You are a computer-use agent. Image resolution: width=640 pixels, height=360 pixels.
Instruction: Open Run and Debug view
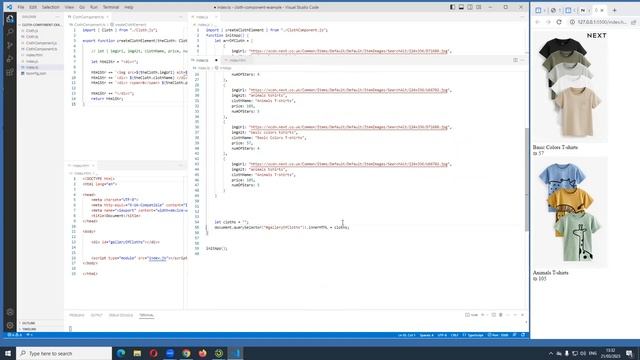(10, 59)
